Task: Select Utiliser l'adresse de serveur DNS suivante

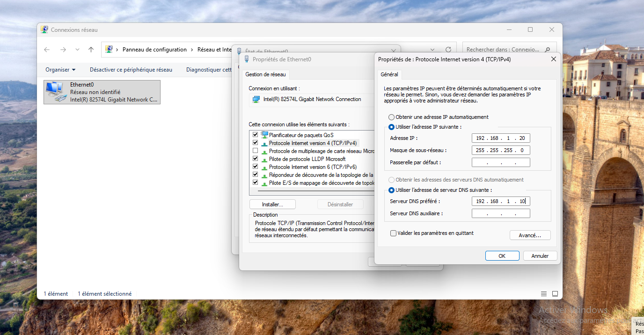Action: [x=391, y=190]
